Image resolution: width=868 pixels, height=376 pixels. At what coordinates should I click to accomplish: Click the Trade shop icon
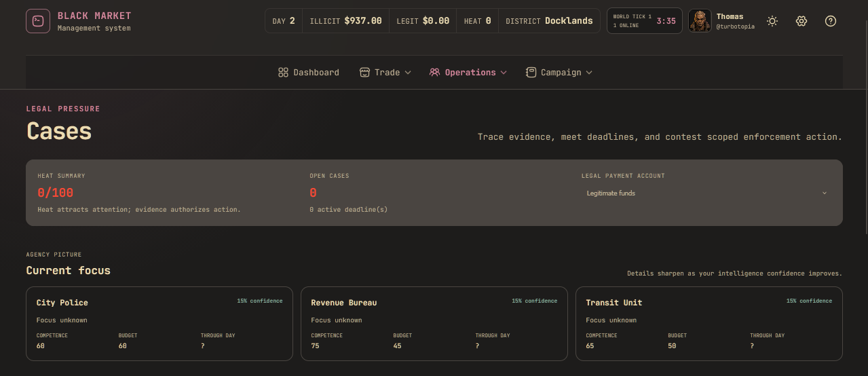(364, 73)
